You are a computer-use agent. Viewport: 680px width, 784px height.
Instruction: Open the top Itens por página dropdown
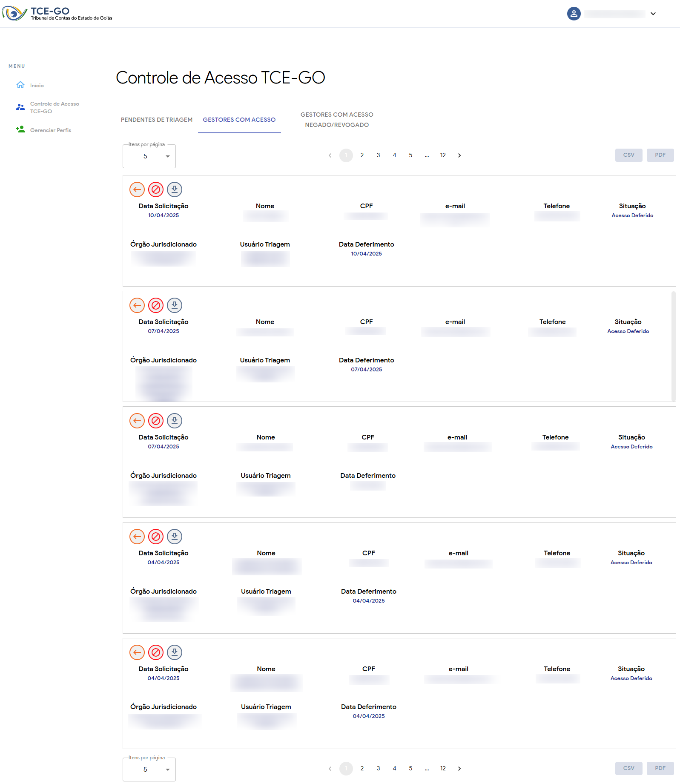[149, 156]
